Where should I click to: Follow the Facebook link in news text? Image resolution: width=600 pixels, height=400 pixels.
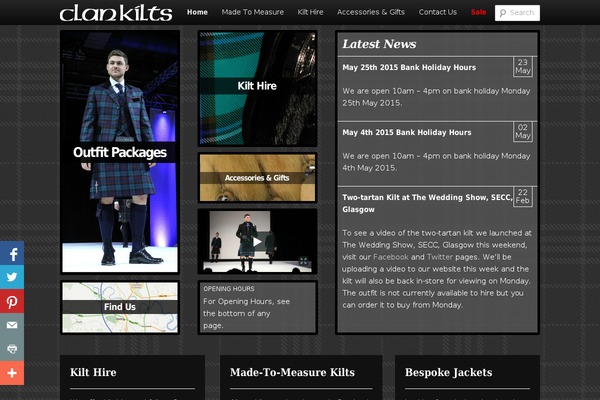pos(391,257)
